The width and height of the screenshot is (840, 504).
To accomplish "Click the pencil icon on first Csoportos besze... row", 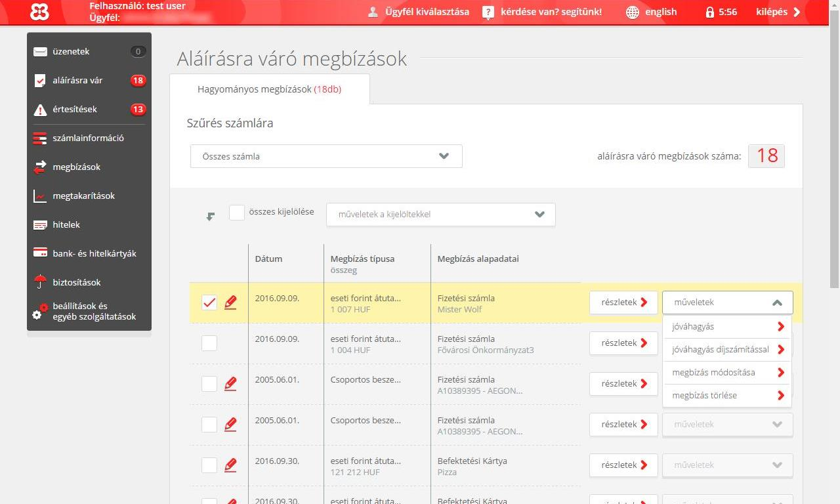I will point(230,384).
